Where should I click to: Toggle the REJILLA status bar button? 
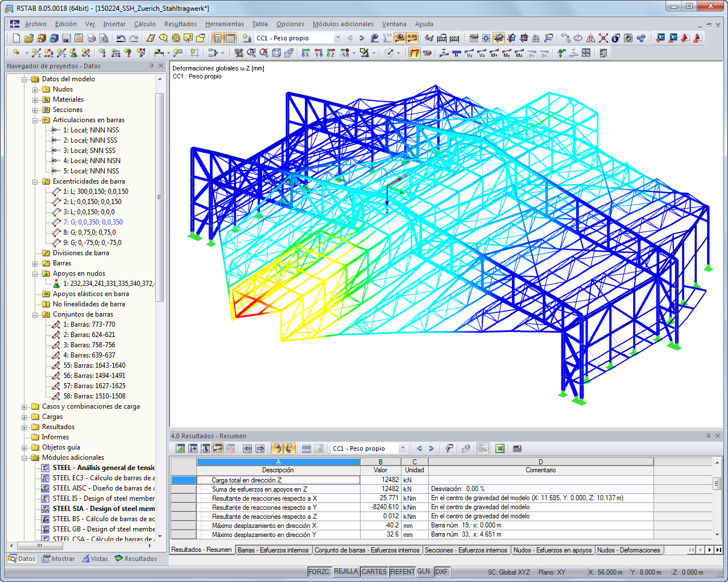346,572
